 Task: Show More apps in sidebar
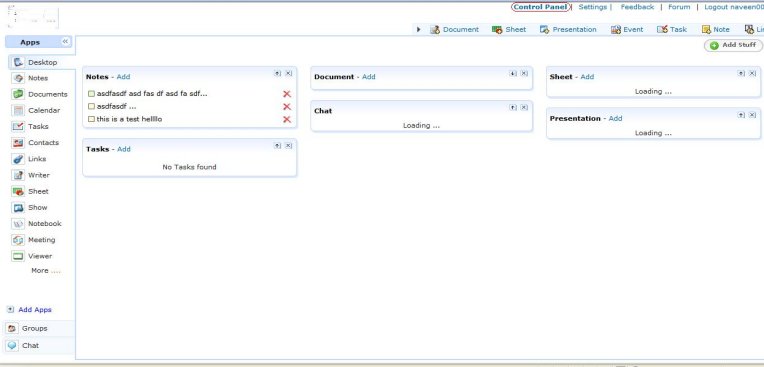click(46, 270)
